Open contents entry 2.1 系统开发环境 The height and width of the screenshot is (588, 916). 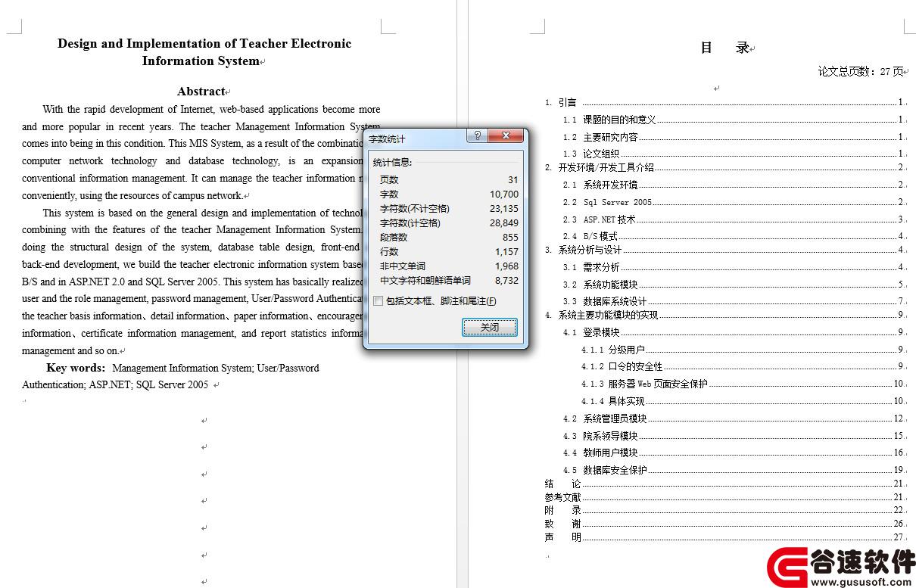(733, 185)
